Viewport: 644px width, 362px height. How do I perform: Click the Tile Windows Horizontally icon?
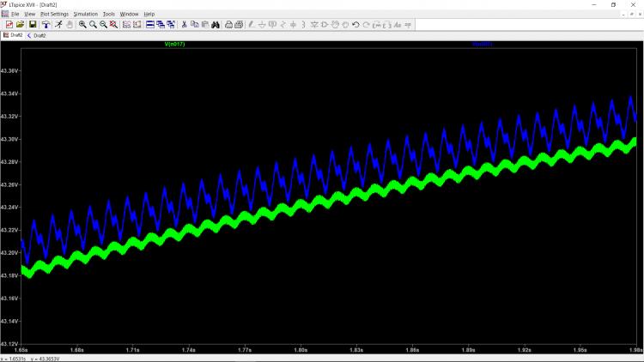(149, 24)
